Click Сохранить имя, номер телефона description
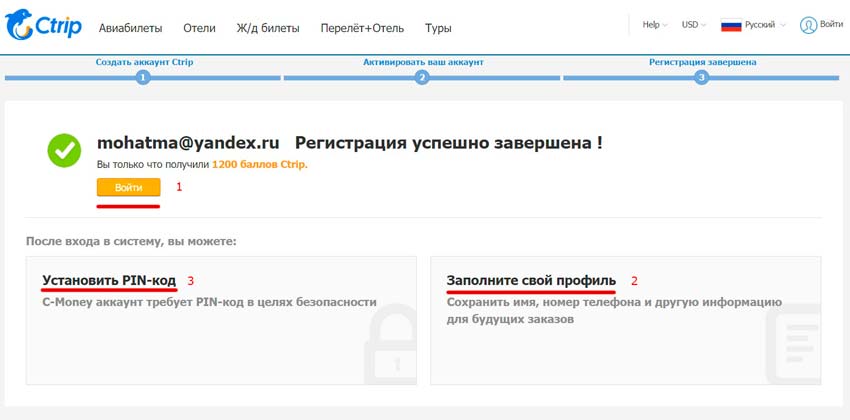Image resolution: width=850 pixels, height=420 pixels. [x=614, y=311]
